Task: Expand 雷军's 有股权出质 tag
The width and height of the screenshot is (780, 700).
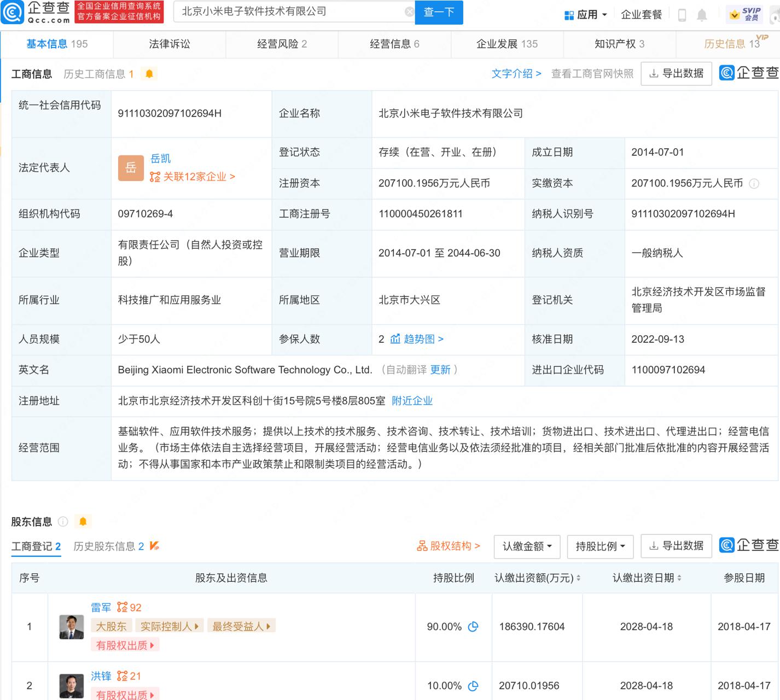Action: pos(125,645)
